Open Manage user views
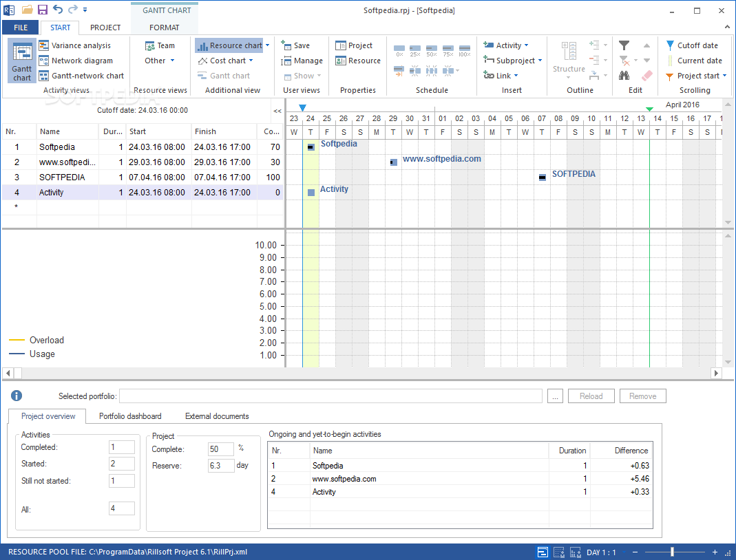 (x=302, y=61)
